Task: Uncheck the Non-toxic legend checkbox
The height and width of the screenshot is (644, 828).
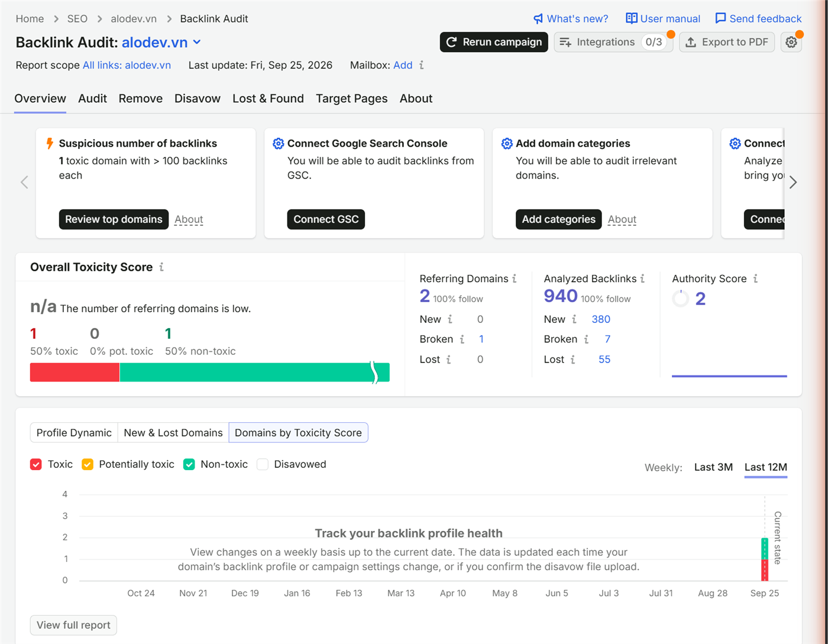Action: point(189,464)
